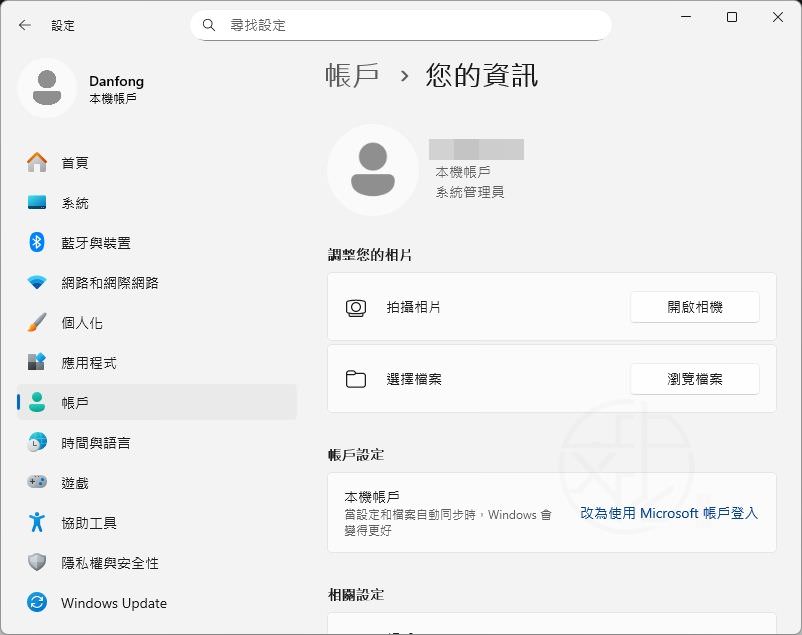
Task: Click the camera icon beside 拍攝相片
Action: click(x=356, y=308)
